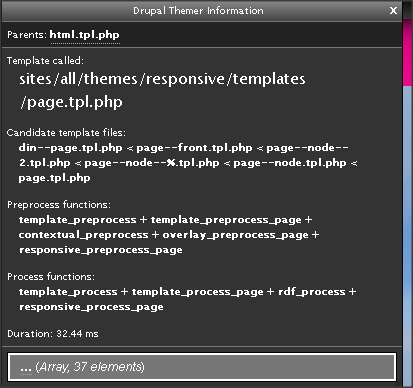Click the Drupal Themer Information title bar
This screenshot has width=413, height=388.
[198, 11]
